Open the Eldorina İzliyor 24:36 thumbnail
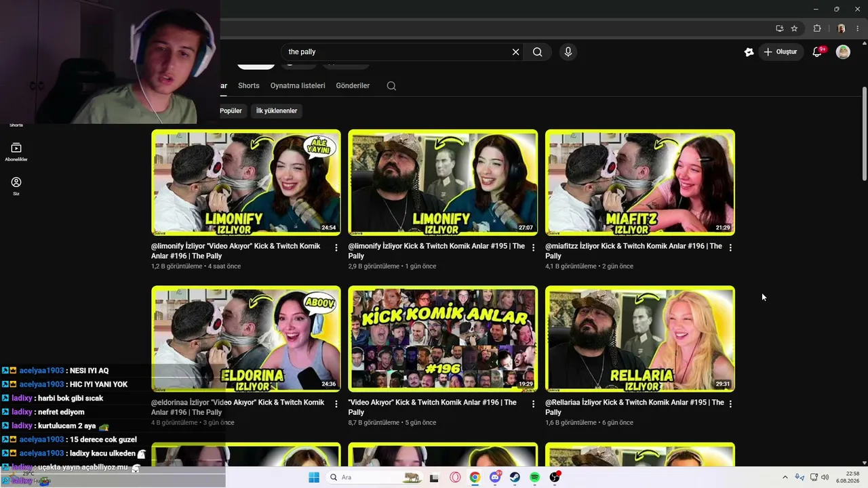 pyautogui.click(x=246, y=339)
